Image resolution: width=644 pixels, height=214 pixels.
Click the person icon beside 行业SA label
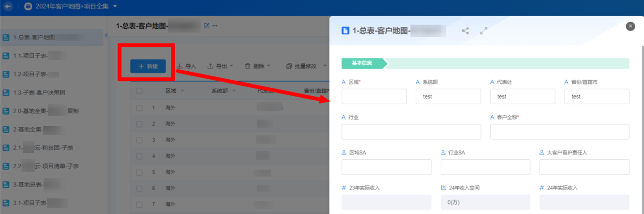pos(443,152)
